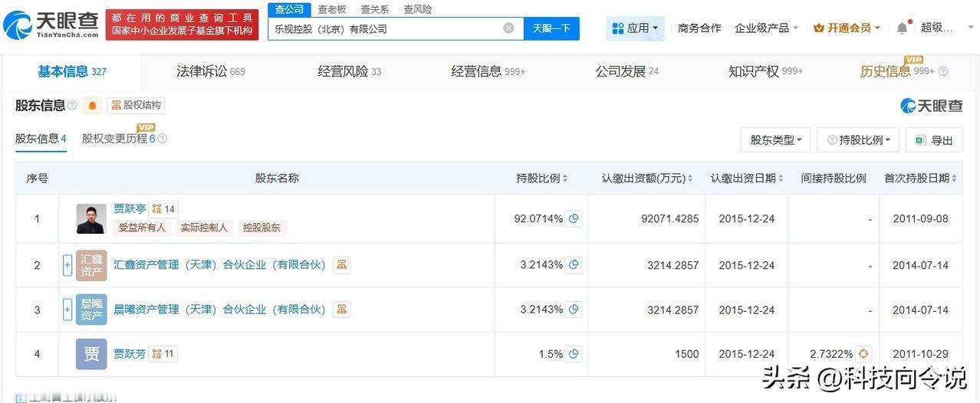980x403 pixels.
Task: Click equity structure icon after 汇鑫资产管理 name
Action: click(x=342, y=265)
